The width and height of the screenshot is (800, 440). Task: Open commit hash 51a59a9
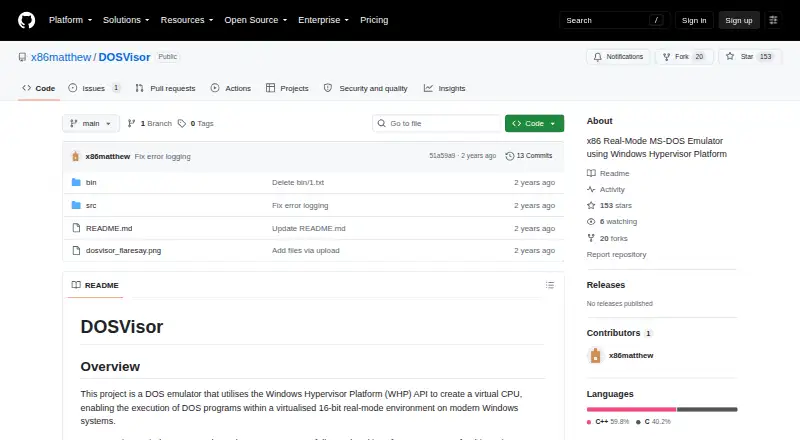(x=442, y=156)
